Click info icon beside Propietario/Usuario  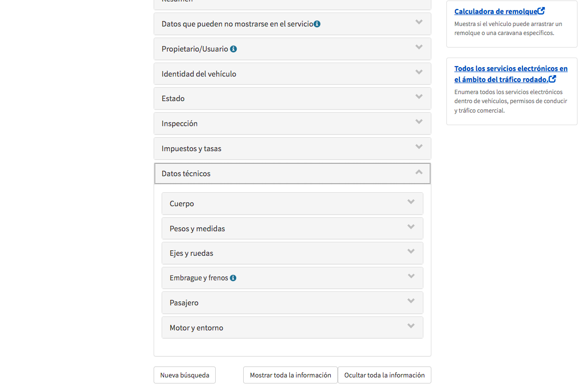(x=233, y=49)
